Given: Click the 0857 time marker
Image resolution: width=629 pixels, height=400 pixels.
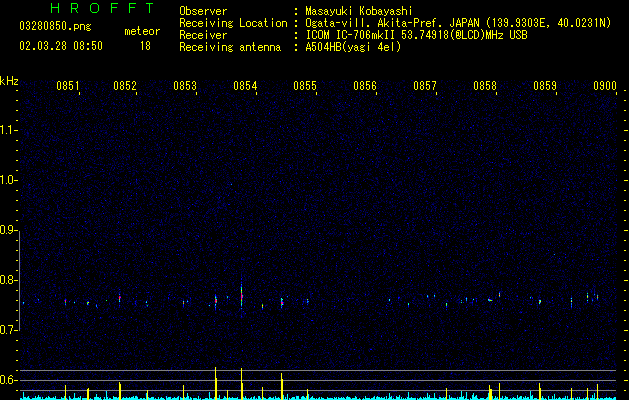Looking at the screenshot, I should (x=425, y=86).
